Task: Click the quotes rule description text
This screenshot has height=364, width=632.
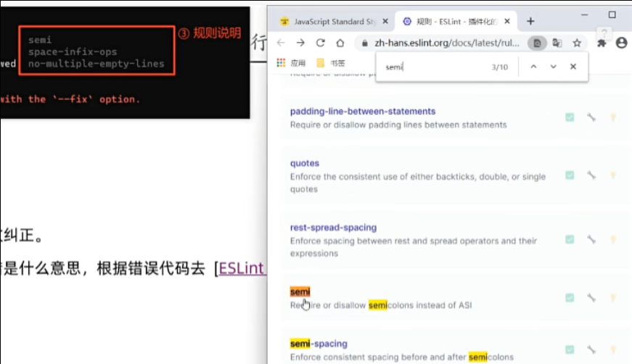Action: click(417, 183)
